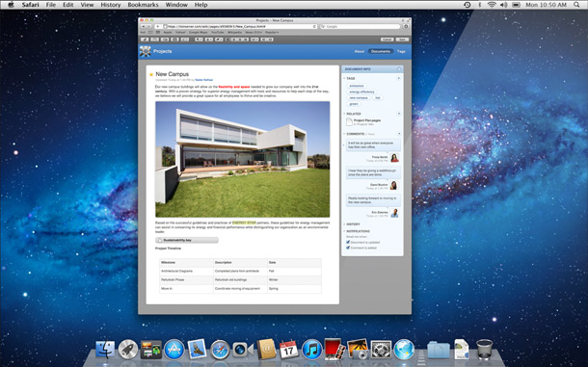Toggle Document Info panel round button

399,69
